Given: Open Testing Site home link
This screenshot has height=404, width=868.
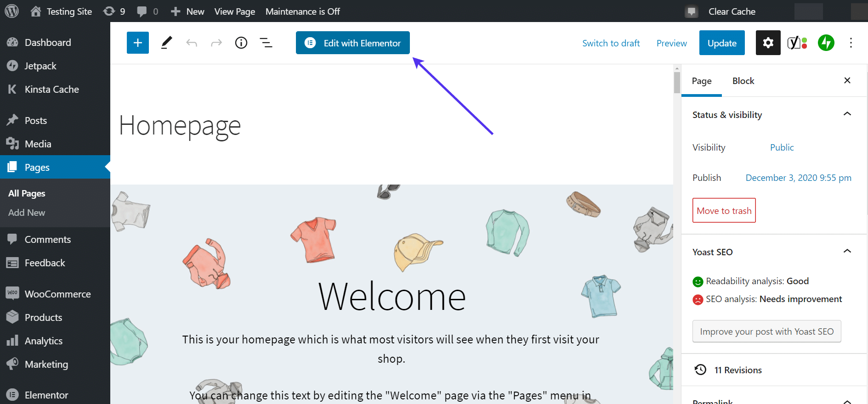Looking at the screenshot, I should 61,11.
